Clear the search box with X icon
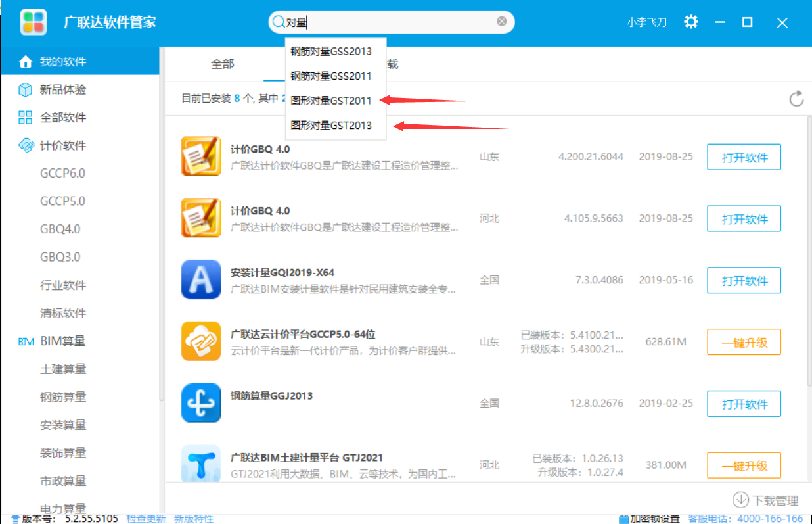The width and height of the screenshot is (812, 524). click(x=502, y=22)
